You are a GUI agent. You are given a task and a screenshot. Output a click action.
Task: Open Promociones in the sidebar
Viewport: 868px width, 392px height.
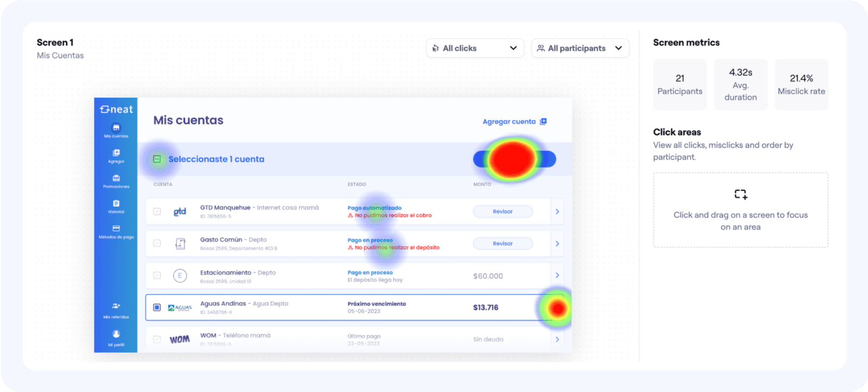[x=116, y=181]
